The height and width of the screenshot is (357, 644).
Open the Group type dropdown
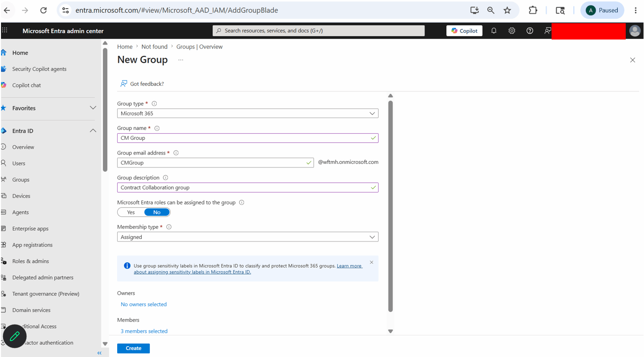[248, 114]
